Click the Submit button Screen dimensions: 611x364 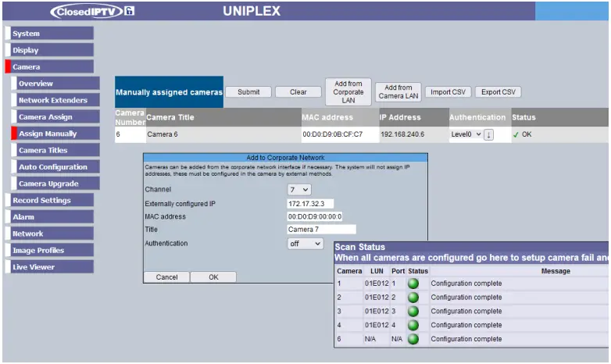[248, 92]
